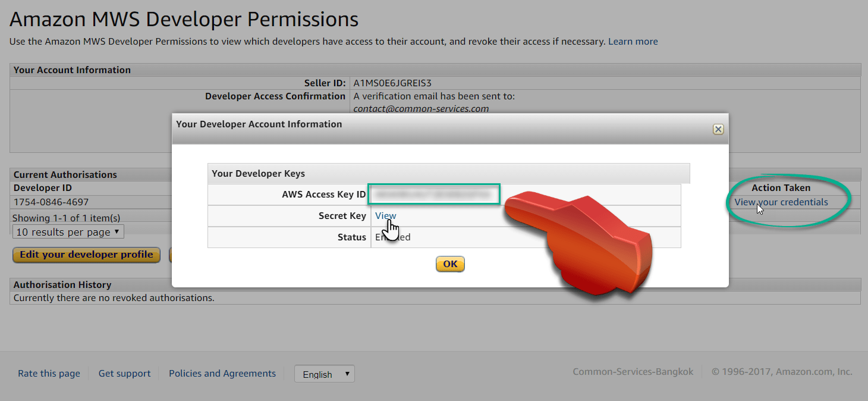Click View to reveal the Secret Key

click(x=385, y=215)
